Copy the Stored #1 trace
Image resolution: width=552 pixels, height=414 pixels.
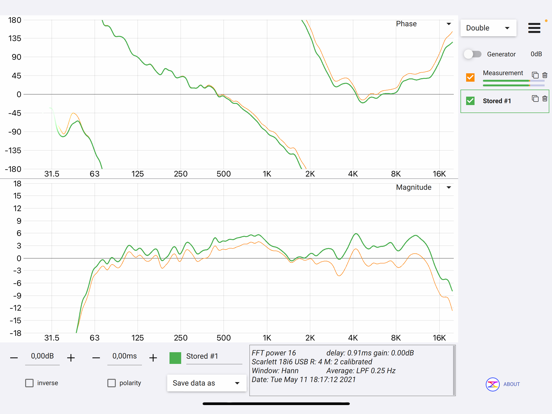click(x=535, y=99)
